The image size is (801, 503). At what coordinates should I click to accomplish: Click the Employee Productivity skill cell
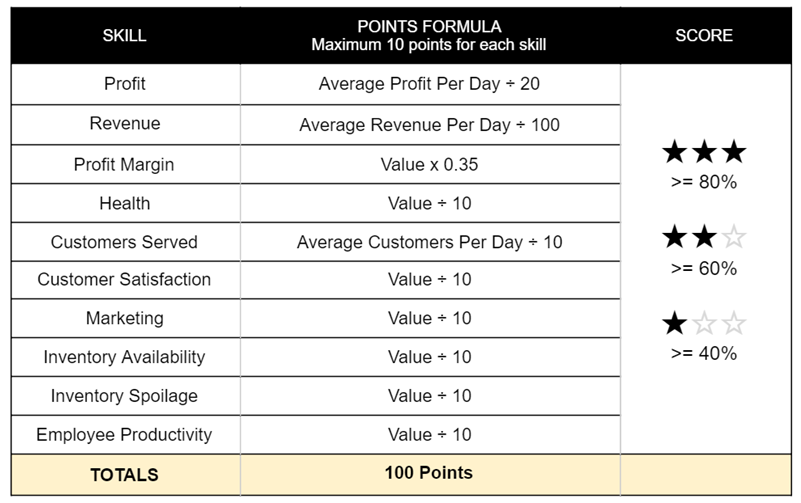[125, 435]
